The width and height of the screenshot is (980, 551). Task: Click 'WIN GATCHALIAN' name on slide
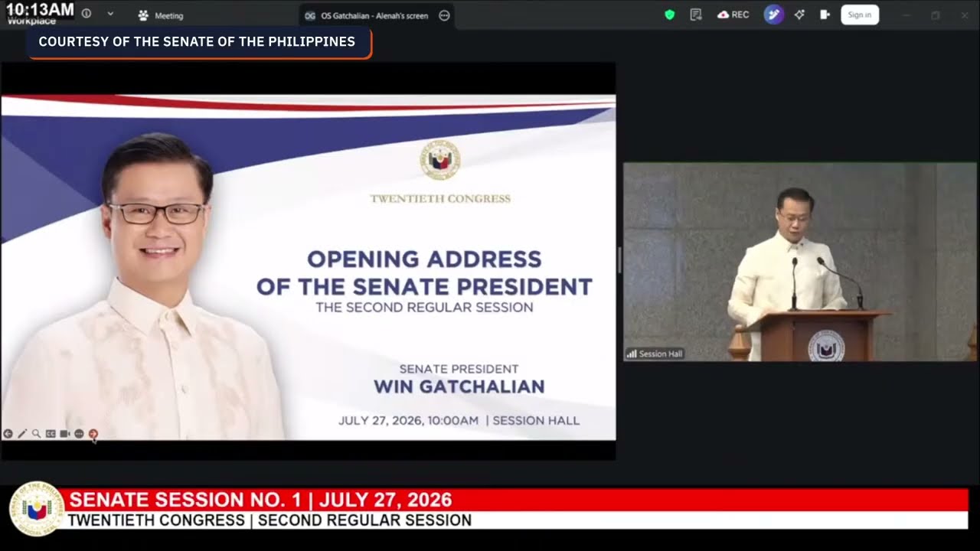click(x=459, y=386)
